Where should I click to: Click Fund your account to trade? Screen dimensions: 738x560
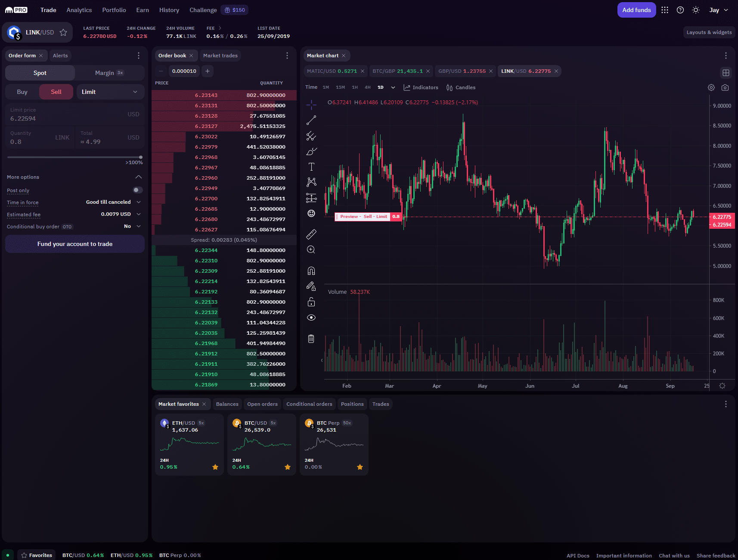tap(75, 244)
